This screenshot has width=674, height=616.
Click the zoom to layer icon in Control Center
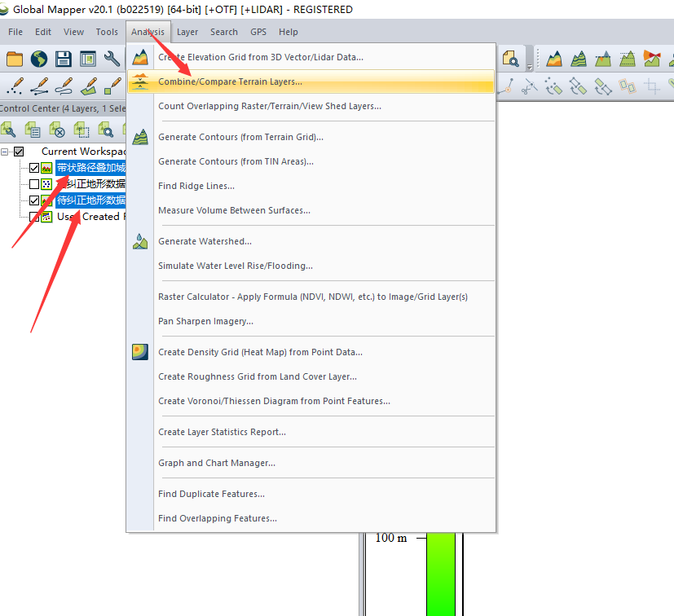pyautogui.click(x=106, y=130)
